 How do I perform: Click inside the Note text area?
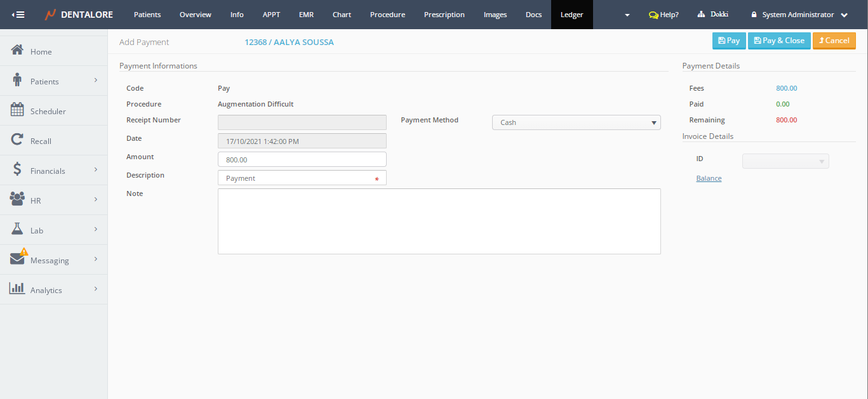click(x=439, y=221)
